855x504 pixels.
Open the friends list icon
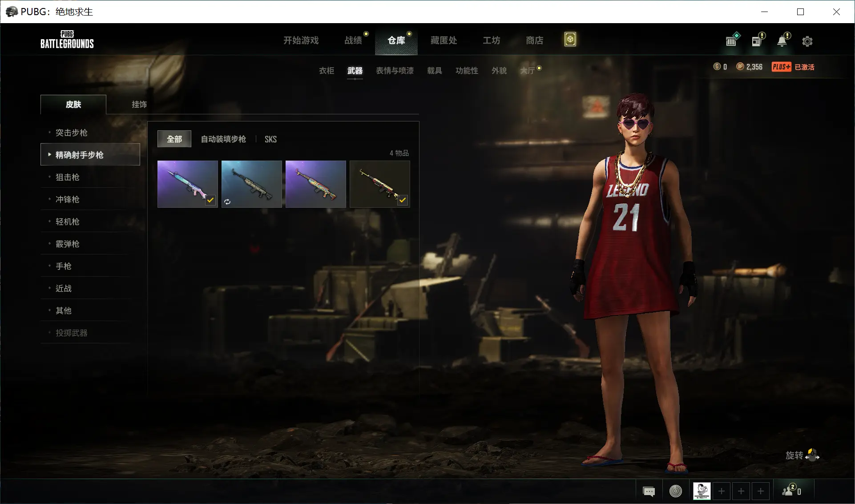click(791, 490)
